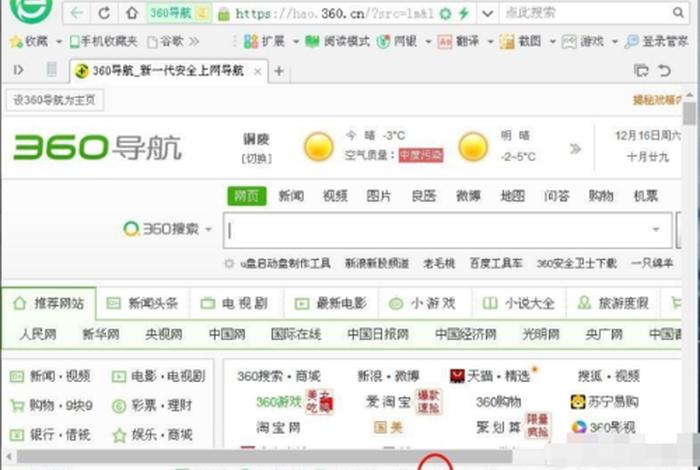
Task: Toggle the sidebar panel icon
Action: tap(18, 70)
